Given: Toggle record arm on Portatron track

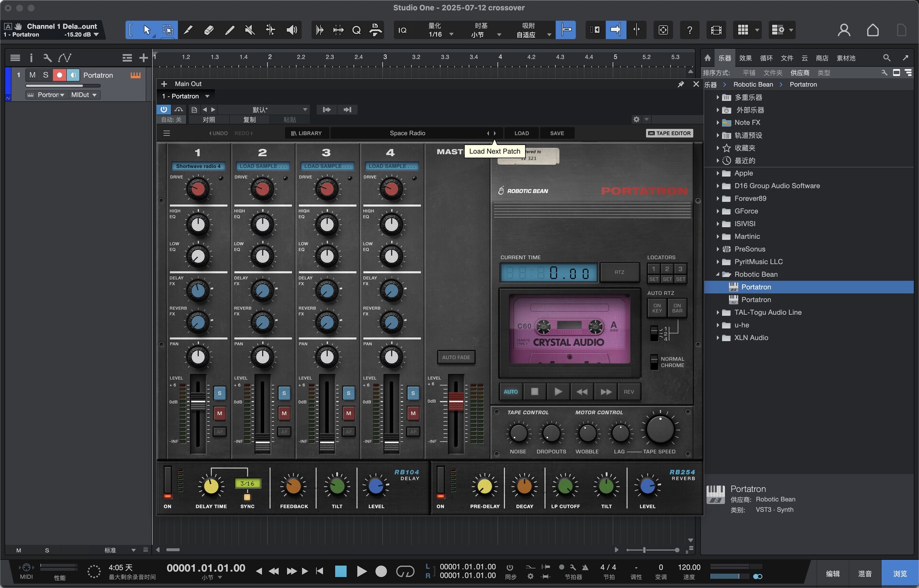Looking at the screenshot, I should (59, 75).
